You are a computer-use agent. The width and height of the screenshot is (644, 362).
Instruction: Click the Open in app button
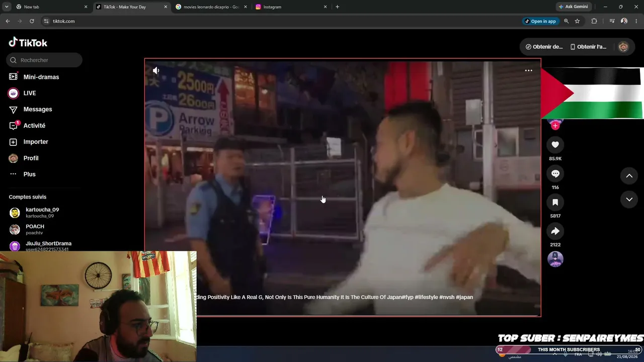click(x=540, y=21)
